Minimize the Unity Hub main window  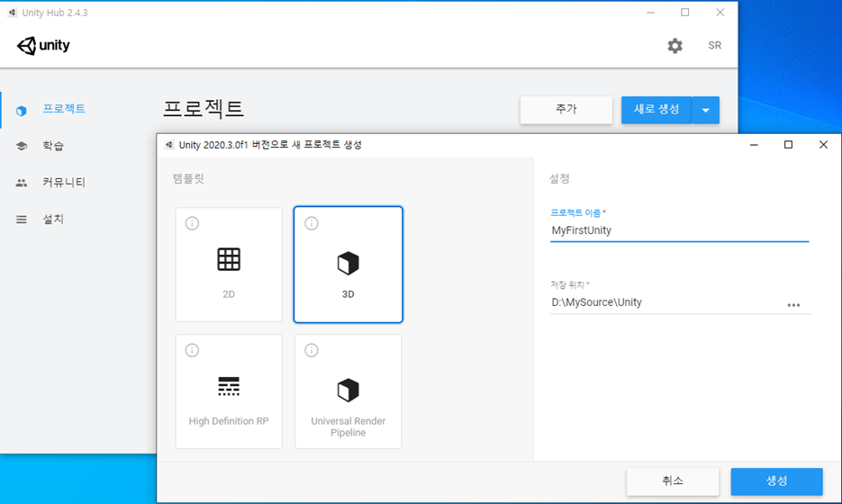point(650,13)
